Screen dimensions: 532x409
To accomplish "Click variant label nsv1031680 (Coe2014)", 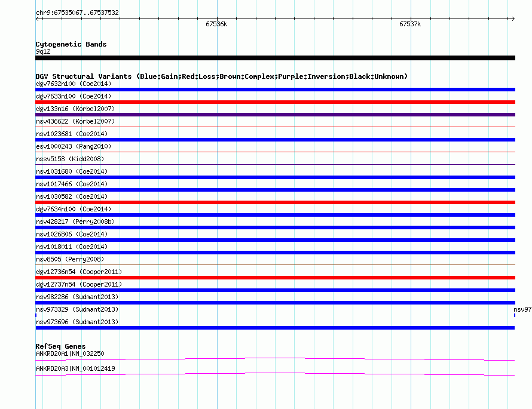I will tap(72, 171).
